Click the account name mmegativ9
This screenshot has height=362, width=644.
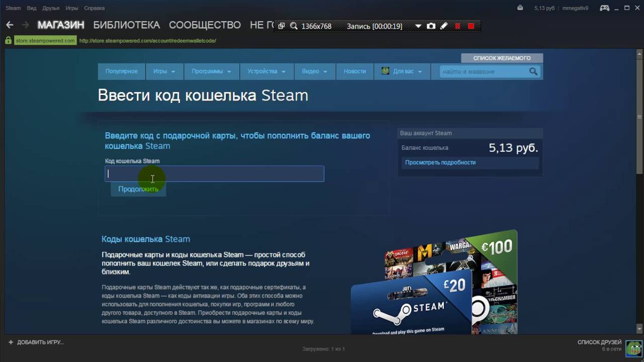(575, 8)
